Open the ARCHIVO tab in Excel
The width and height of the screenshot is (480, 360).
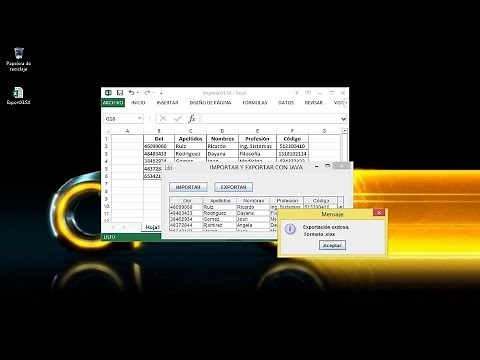tap(113, 103)
